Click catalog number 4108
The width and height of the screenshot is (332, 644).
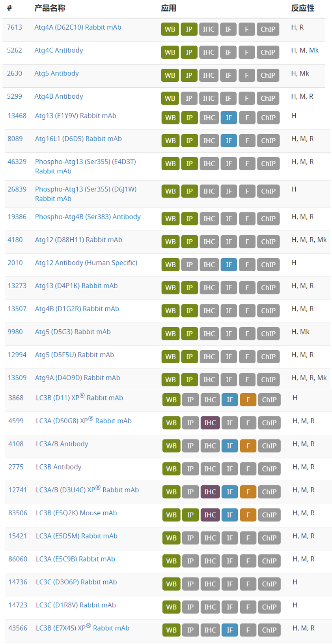(16, 444)
